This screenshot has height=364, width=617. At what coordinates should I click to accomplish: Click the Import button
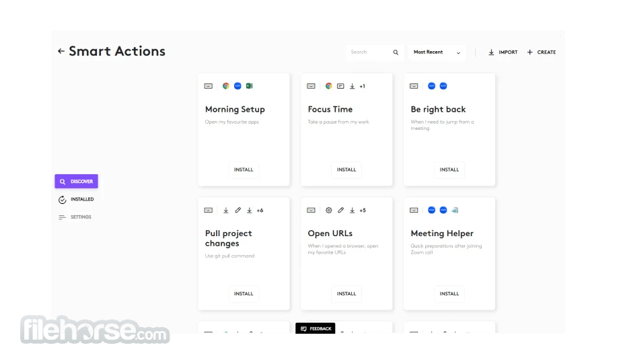[x=503, y=52]
